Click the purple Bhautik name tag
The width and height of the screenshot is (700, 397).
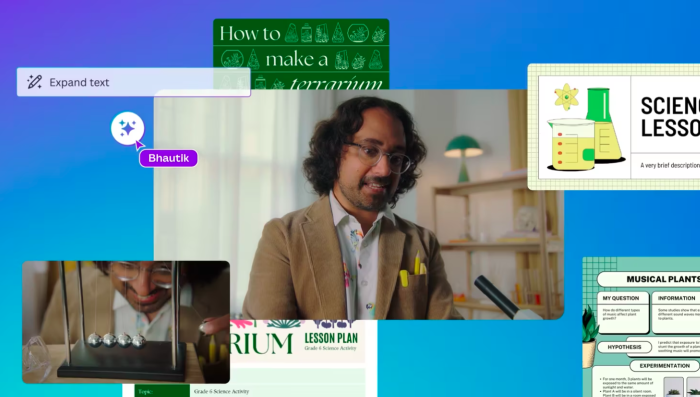click(168, 158)
